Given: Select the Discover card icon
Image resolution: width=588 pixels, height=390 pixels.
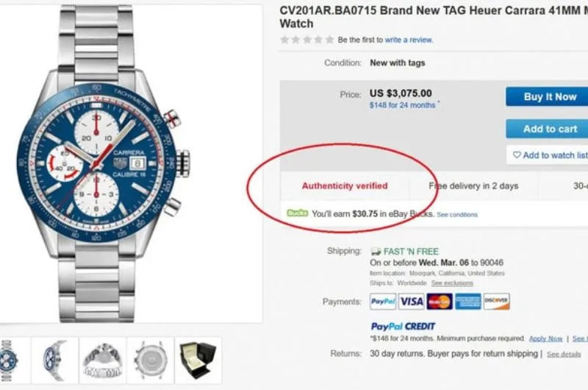Looking at the screenshot, I should (496, 302).
